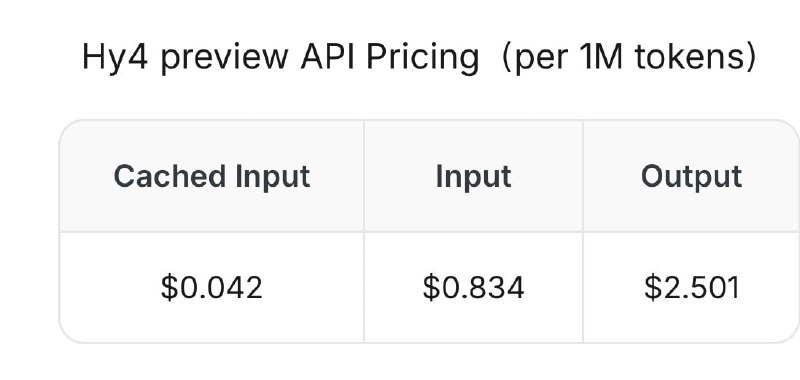Click the "API" word in the title

330,56
